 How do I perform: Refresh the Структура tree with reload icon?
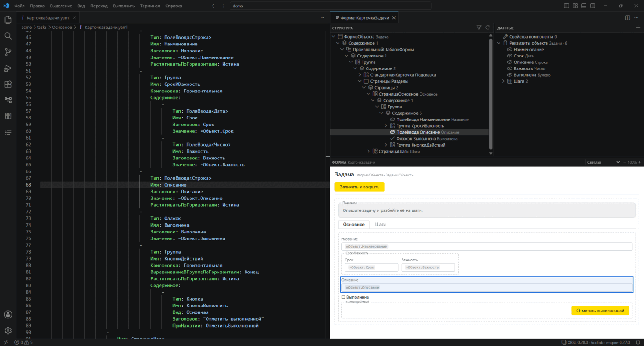point(488,28)
